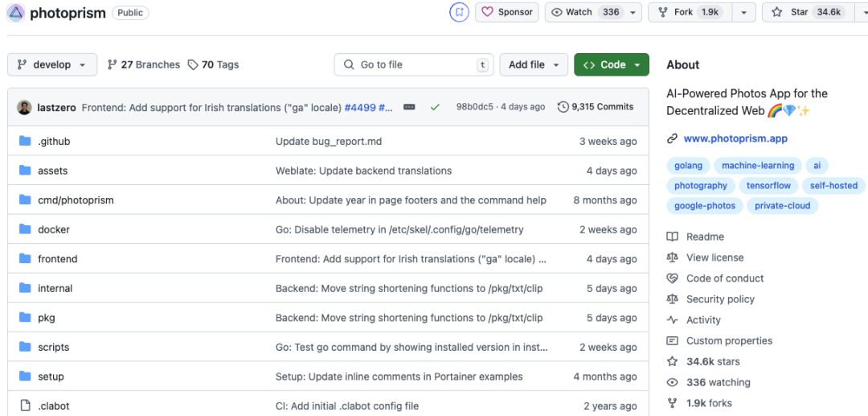View the 70 Tags page
868x416 pixels.
click(213, 65)
